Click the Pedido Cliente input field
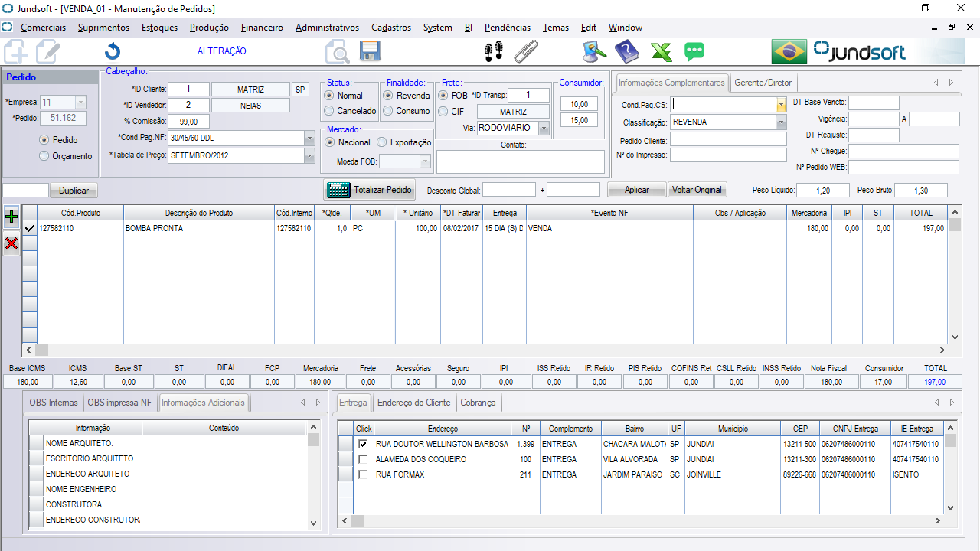 pyautogui.click(x=728, y=139)
